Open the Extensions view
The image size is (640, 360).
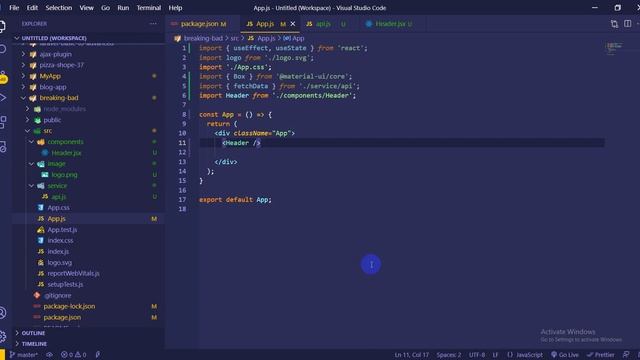click(3, 121)
